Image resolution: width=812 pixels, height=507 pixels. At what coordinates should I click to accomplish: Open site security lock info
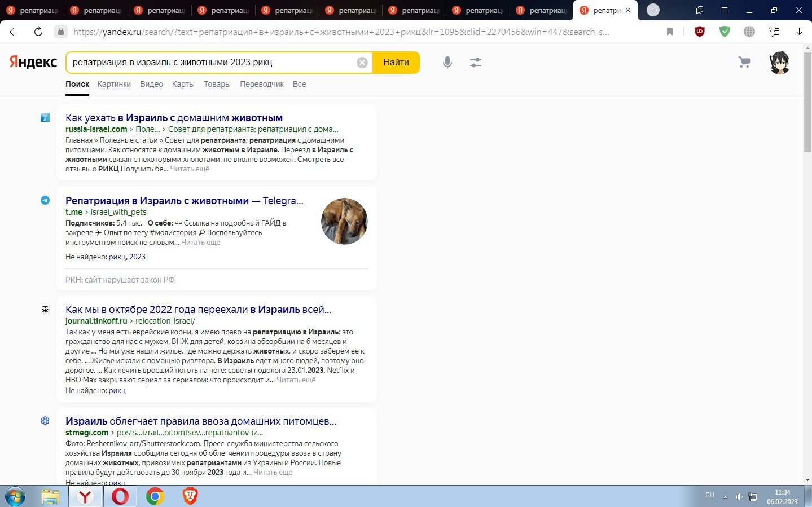click(61, 32)
